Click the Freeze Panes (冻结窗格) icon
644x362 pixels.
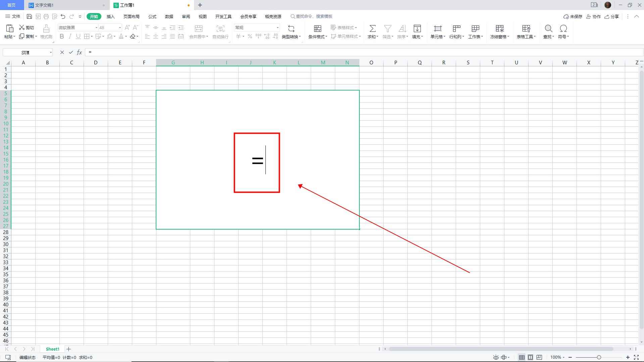pyautogui.click(x=499, y=28)
